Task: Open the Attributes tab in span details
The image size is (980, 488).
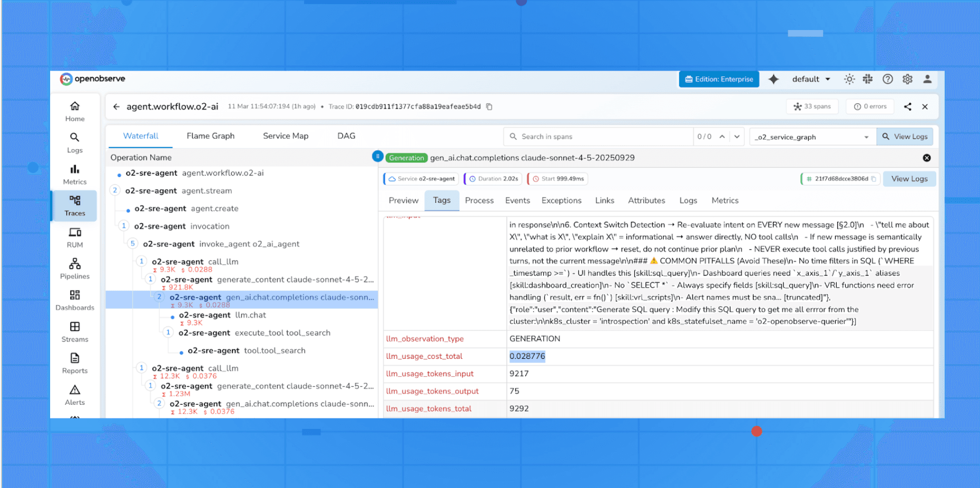Action: click(646, 200)
